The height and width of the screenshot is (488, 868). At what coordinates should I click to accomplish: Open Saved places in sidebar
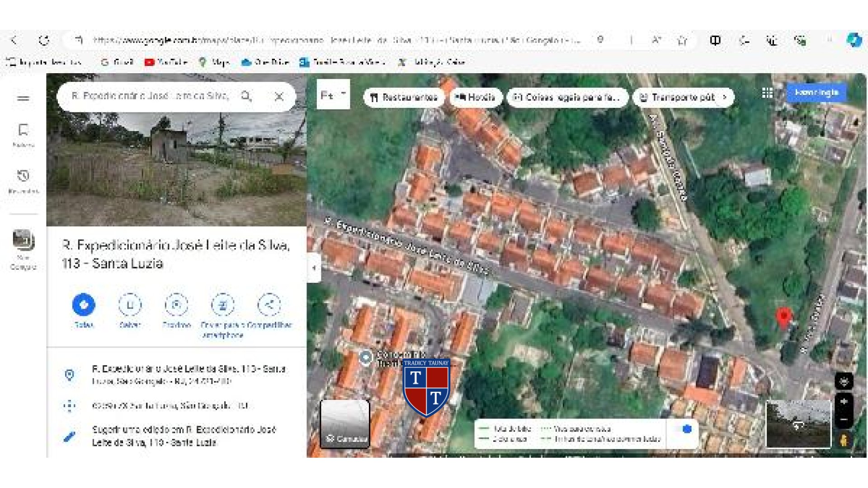23,135
